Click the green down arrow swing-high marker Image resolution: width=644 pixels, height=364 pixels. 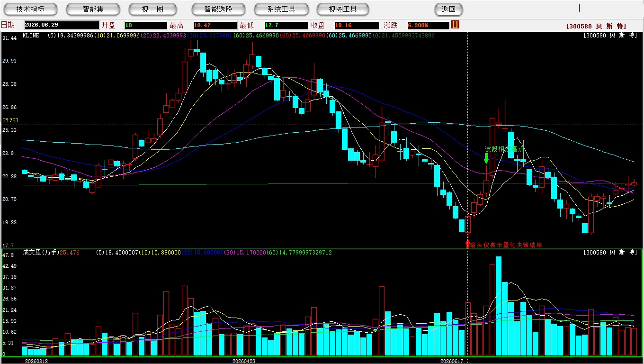coord(486,158)
